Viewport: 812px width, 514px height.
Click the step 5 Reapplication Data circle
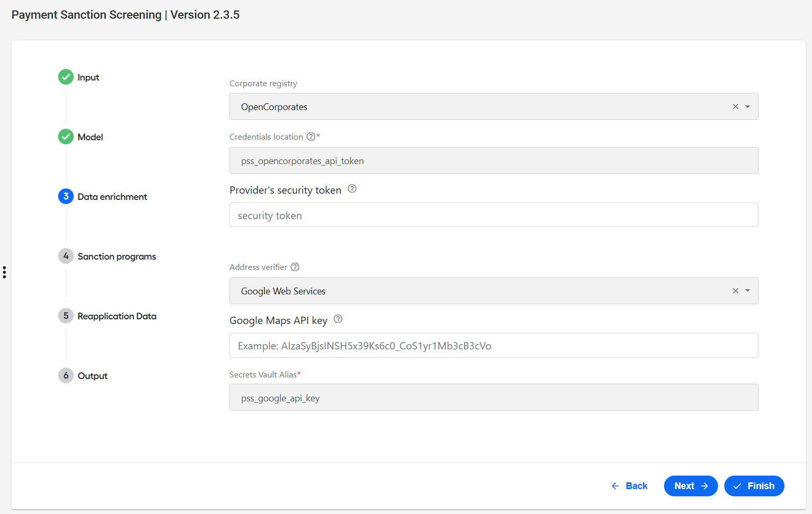66,316
